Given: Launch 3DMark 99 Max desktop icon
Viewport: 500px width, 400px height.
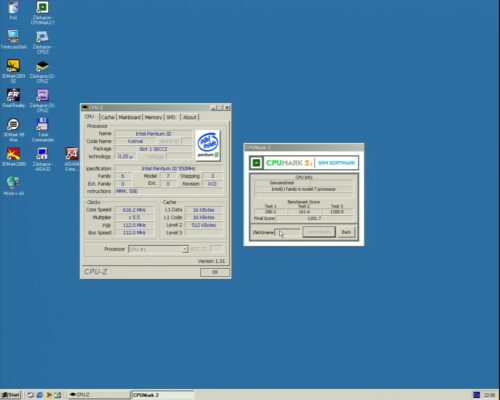Looking at the screenshot, I should click(x=13, y=130).
